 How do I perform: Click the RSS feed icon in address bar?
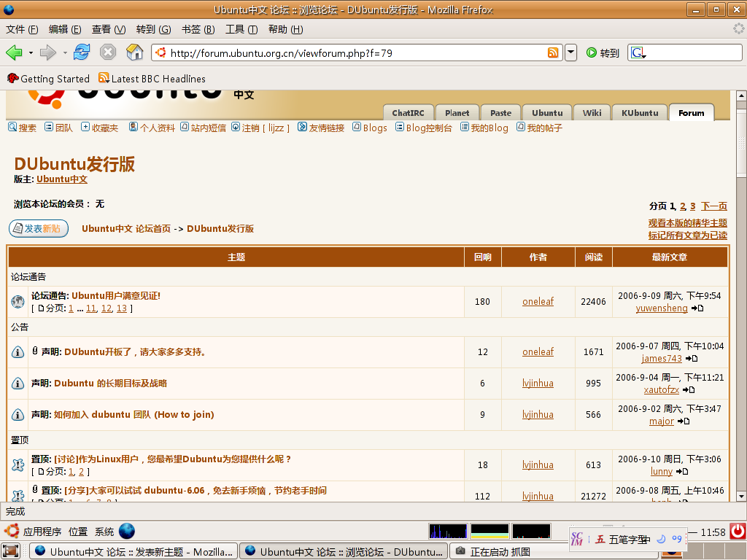(553, 52)
